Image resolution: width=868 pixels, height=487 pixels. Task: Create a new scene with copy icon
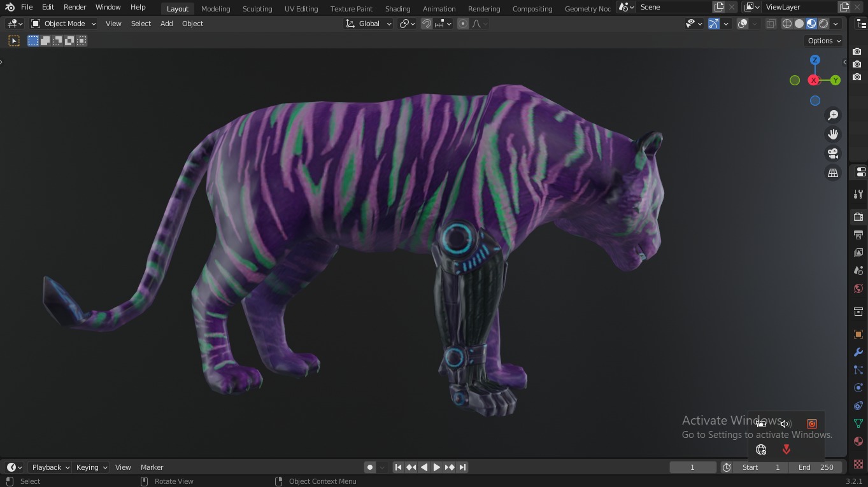[x=719, y=7]
